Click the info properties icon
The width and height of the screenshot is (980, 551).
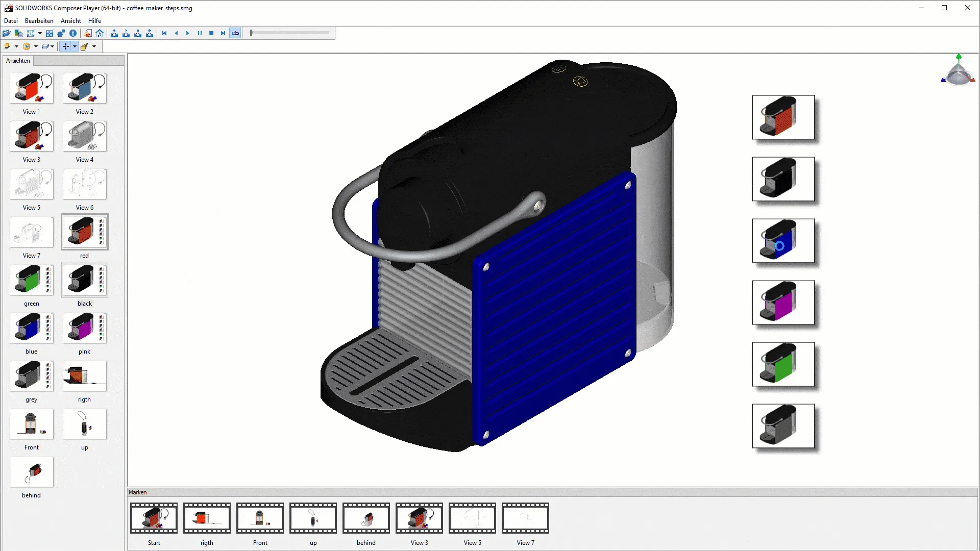[x=73, y=33]
